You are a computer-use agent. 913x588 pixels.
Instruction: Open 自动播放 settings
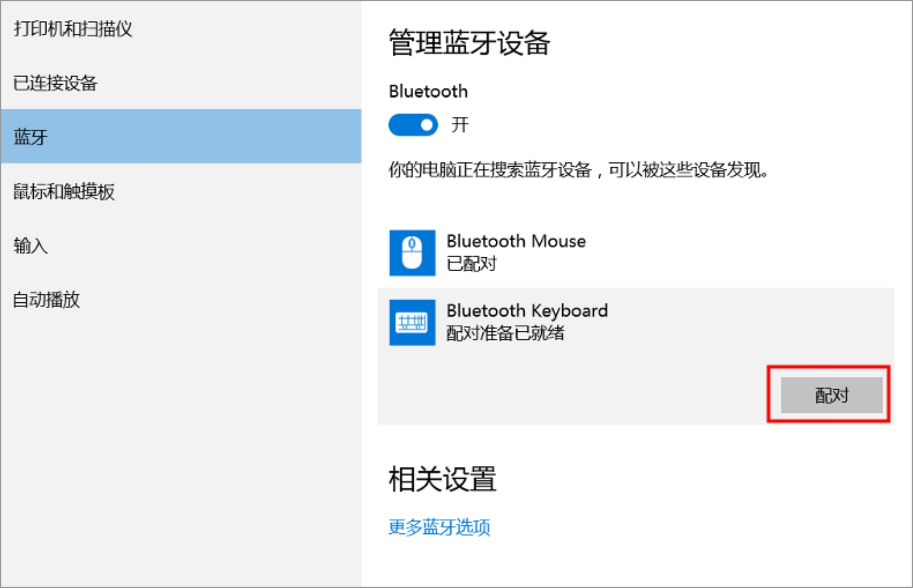point(48,299)
